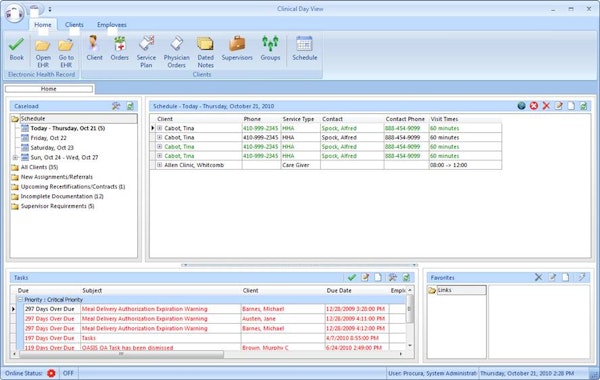Expand Sun, Oct 24 - Wed, Oct 27 node

(15, 157)
